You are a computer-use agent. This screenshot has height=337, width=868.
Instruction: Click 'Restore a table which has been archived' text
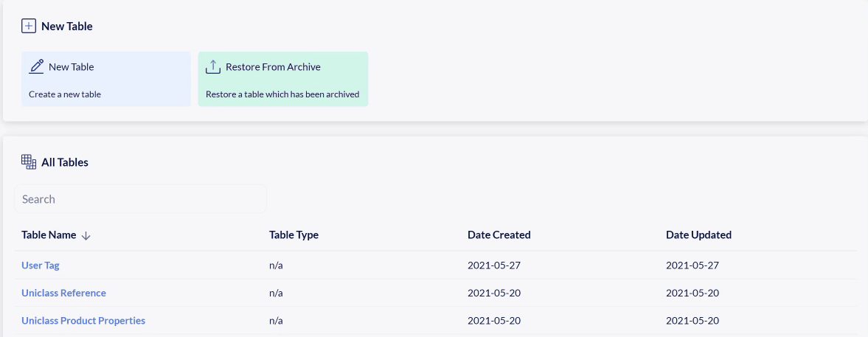pos(282,94)
